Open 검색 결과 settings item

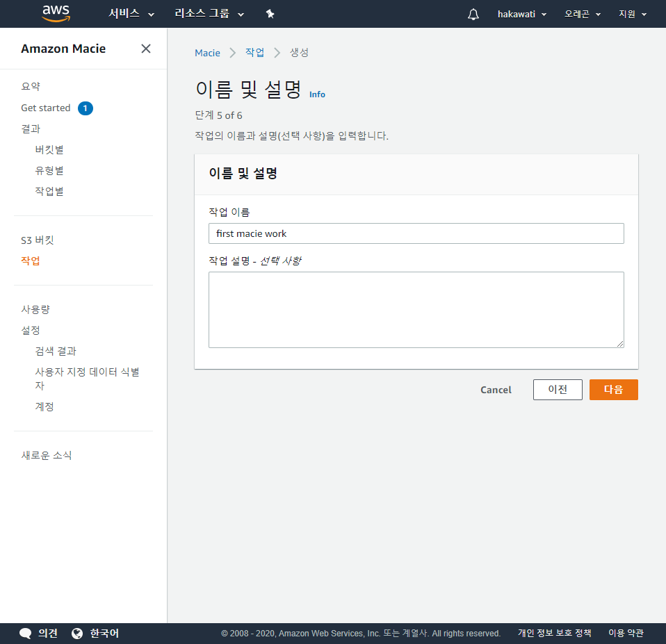point(56,351)
